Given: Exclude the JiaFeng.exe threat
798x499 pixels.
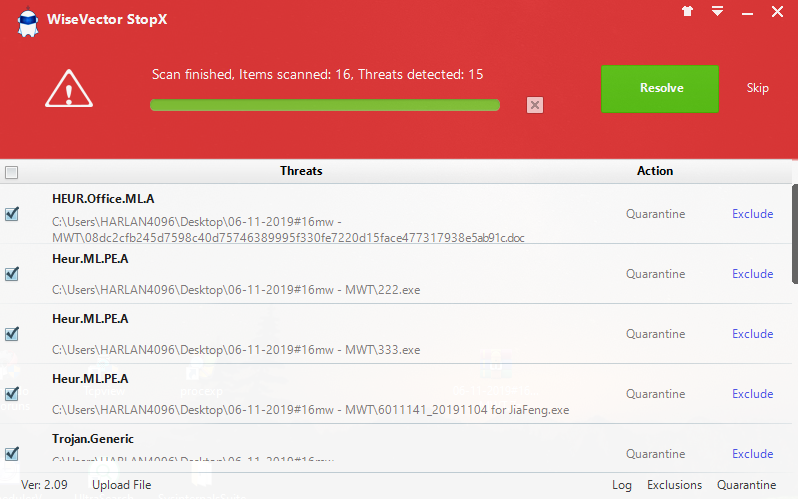Looking at the screenshot, I should point(752,394).
